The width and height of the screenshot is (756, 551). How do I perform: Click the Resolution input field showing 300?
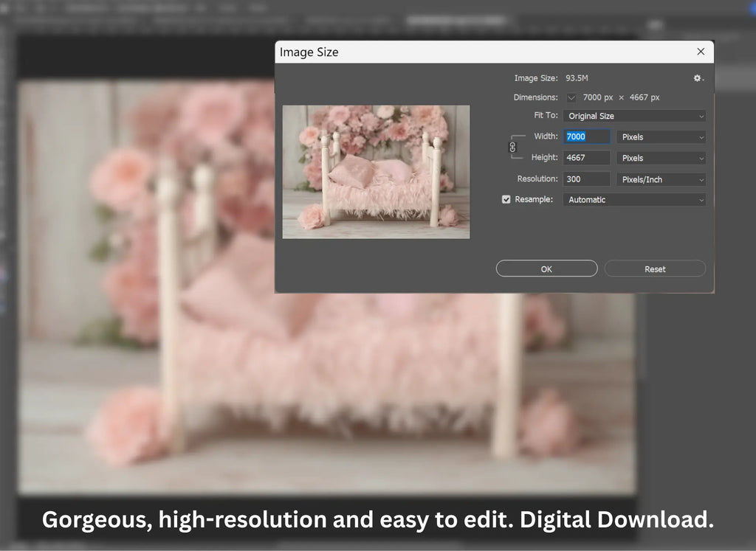tap(587, 179)
